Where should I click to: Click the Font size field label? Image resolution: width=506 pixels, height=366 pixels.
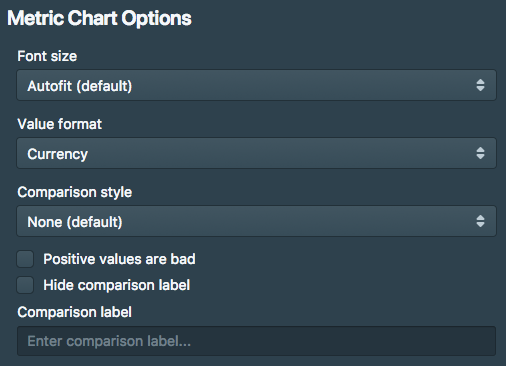47,56
